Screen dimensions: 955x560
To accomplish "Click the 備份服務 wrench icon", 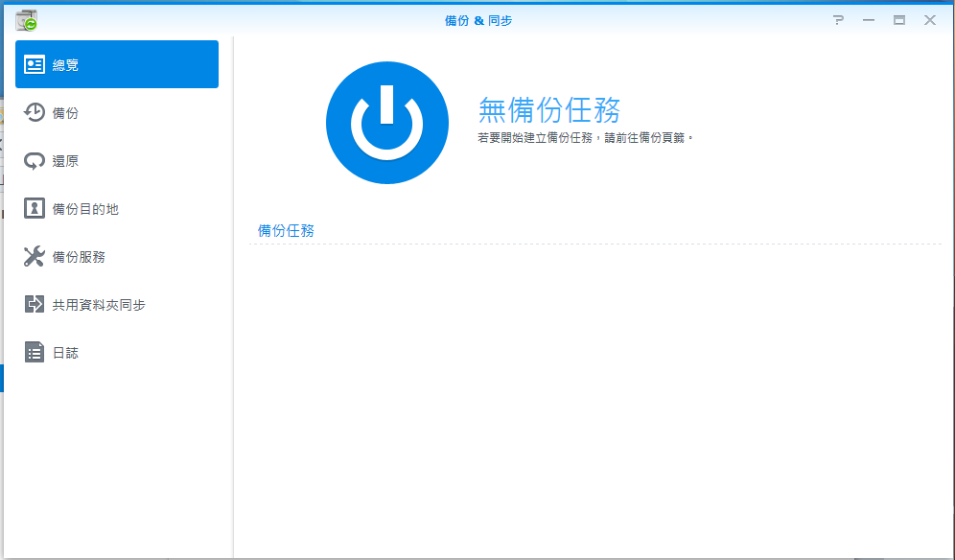I will 35,257.
